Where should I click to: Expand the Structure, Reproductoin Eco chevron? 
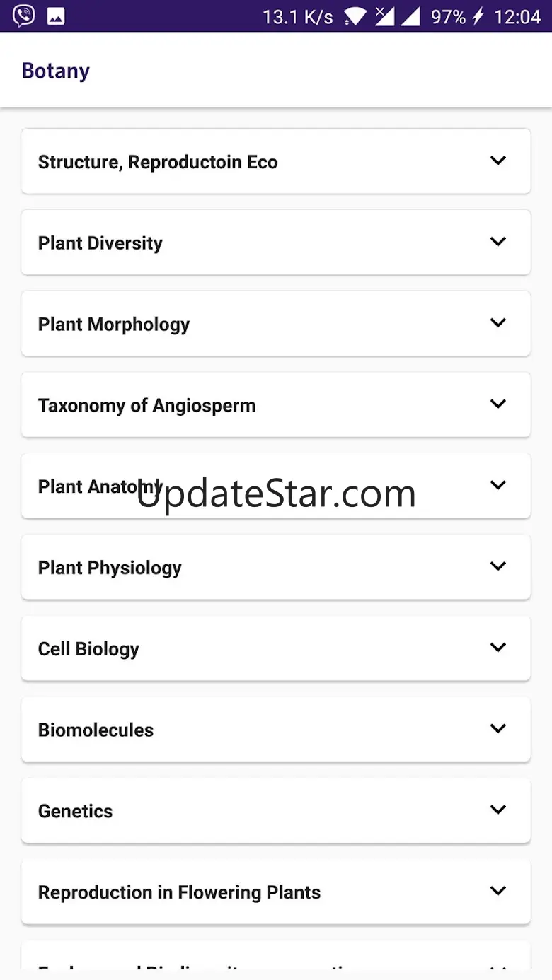(x=498, y=161)
